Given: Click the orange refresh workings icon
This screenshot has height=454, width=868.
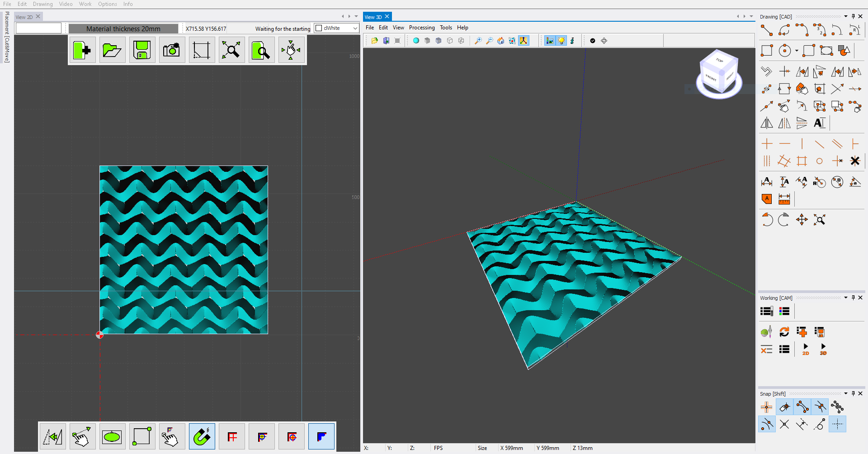Looking at the screenshot, I should point(784,332).
